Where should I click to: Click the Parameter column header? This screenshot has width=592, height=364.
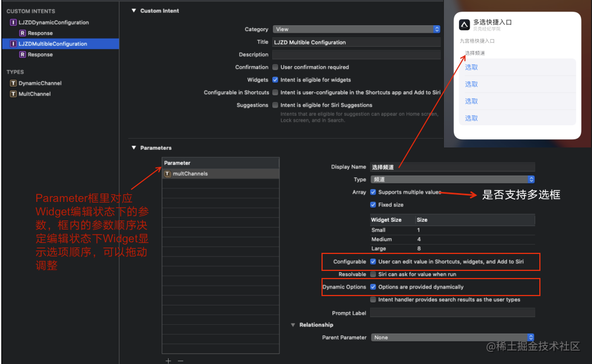(x=221, y=163)
